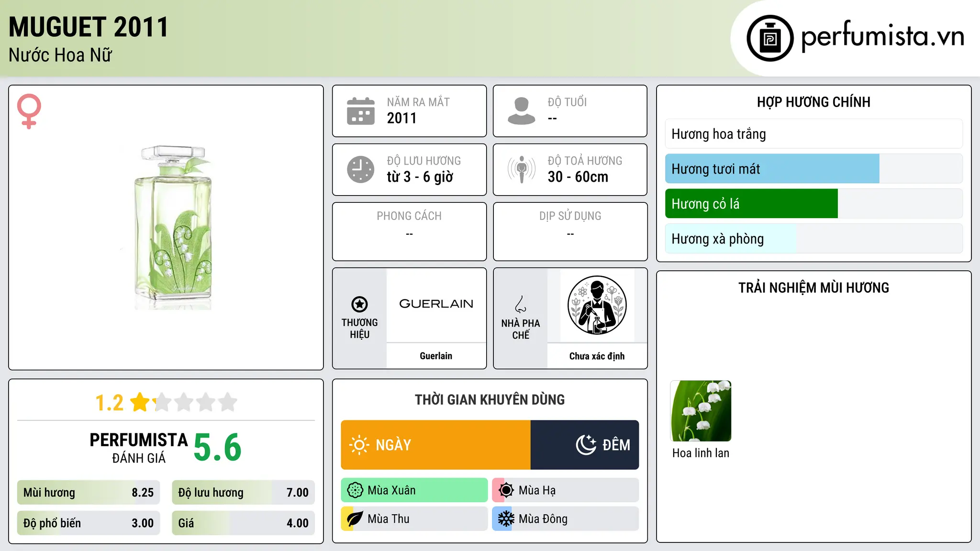This screenshot has width=980, height=551.
Task: Click the star badge icon above Thương hiệu
Action: (359, 304)
